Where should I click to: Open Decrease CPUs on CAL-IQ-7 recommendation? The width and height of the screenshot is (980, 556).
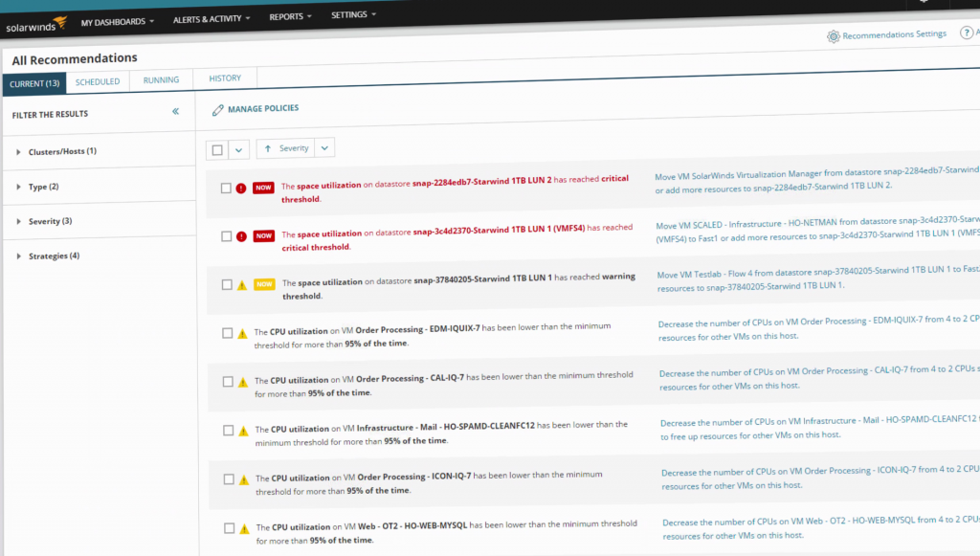click(x=819, y=377)
